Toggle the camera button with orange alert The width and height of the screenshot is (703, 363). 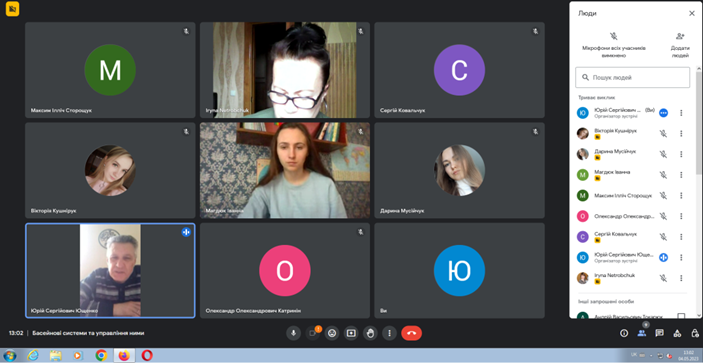[x=312, y=333]
